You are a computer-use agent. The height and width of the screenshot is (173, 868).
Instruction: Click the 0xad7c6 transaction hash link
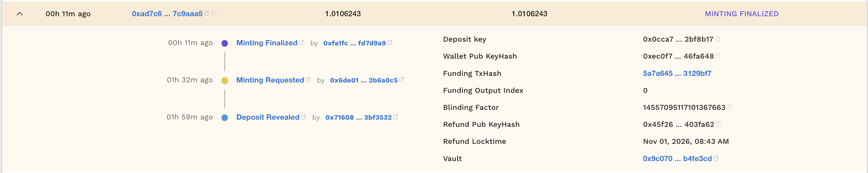click(x=167, y=14)
